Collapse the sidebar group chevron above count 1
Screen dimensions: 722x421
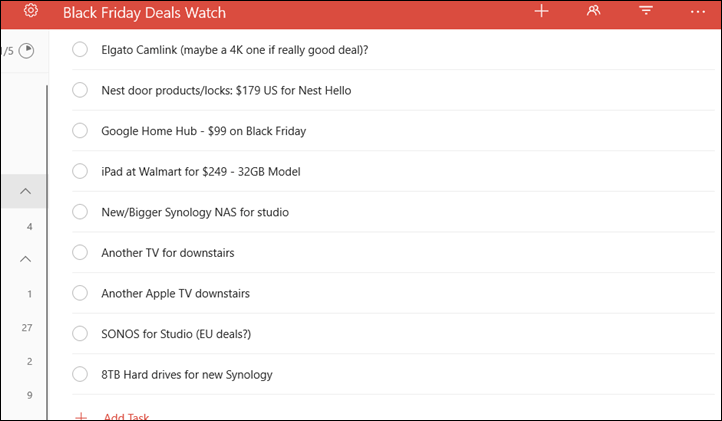pyautogui.click(x=25, y=259)
